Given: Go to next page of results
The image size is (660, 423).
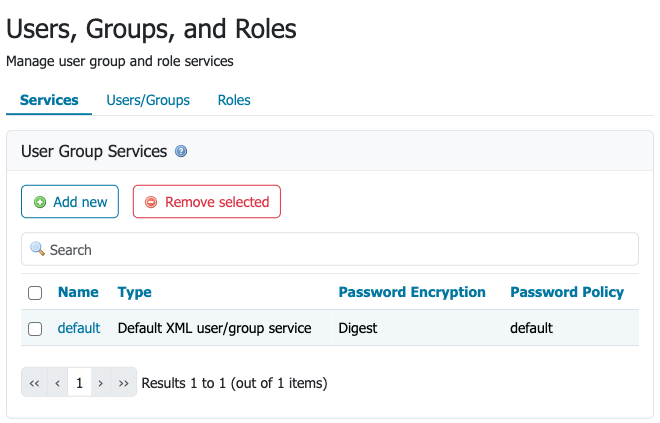Looking at the screenshot, I should (x=101, y=383).
